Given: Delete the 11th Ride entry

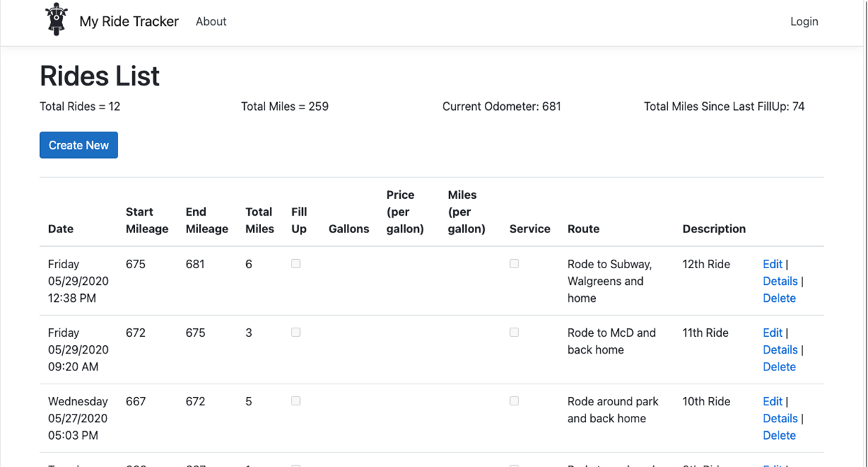Looking at the screenshot, I should pos(779,367).
